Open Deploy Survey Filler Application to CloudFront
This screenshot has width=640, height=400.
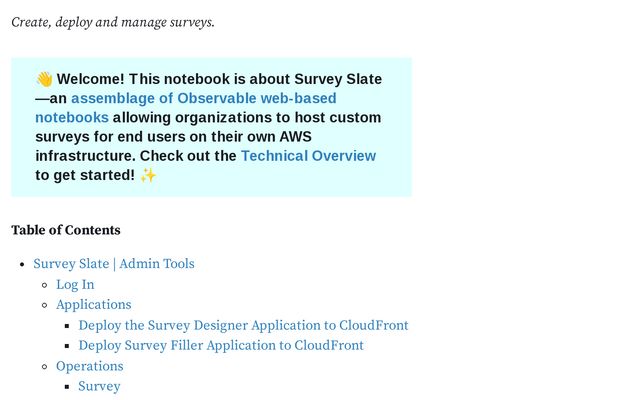[x=221, y=346]
